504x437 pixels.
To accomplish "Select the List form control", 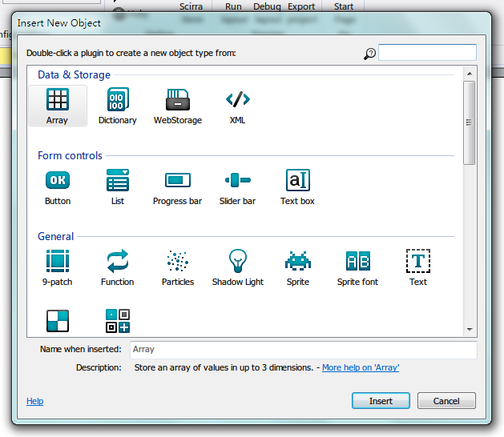I will pyautogui.click(x=117, y=181).
